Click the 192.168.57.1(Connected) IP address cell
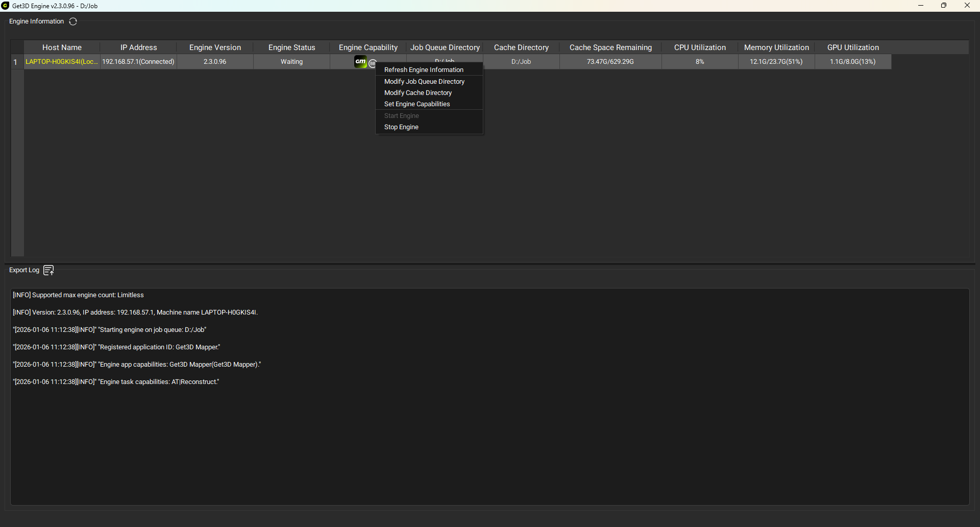The image size is (980, 527). pyautogui.click(x=138, y=62)
